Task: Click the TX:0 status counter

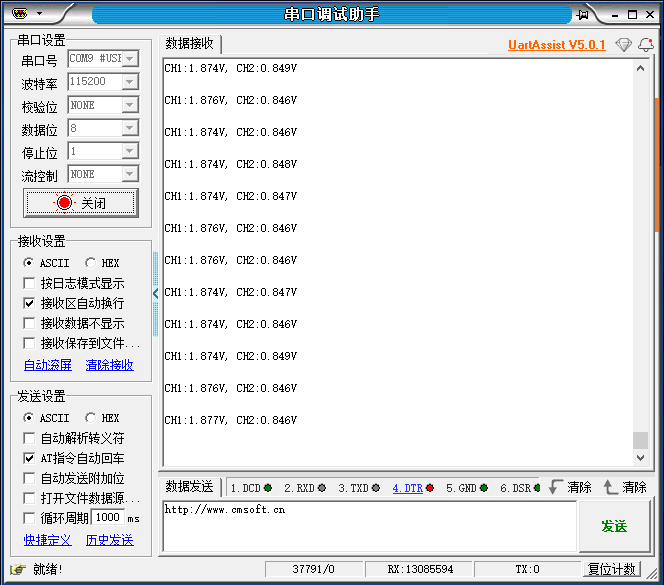Action: 527,569
